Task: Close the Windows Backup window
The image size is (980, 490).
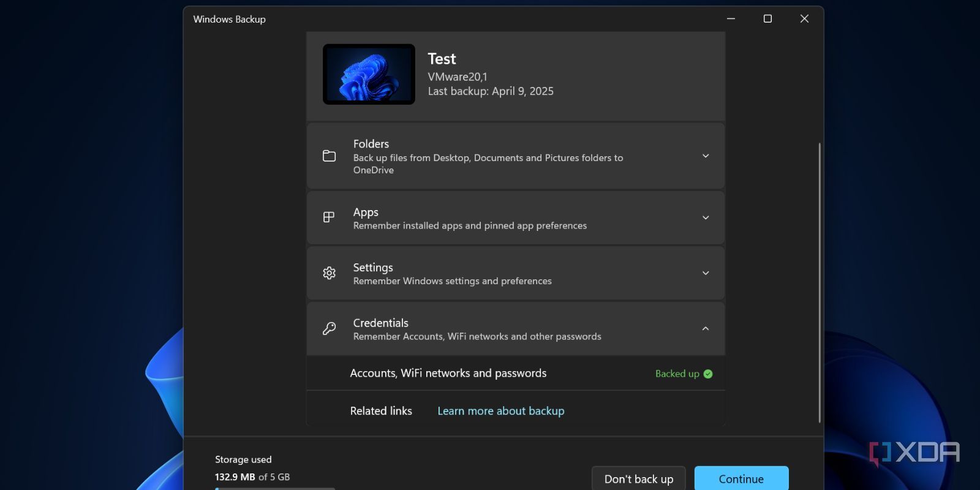Action: click(x=804, y=19)
